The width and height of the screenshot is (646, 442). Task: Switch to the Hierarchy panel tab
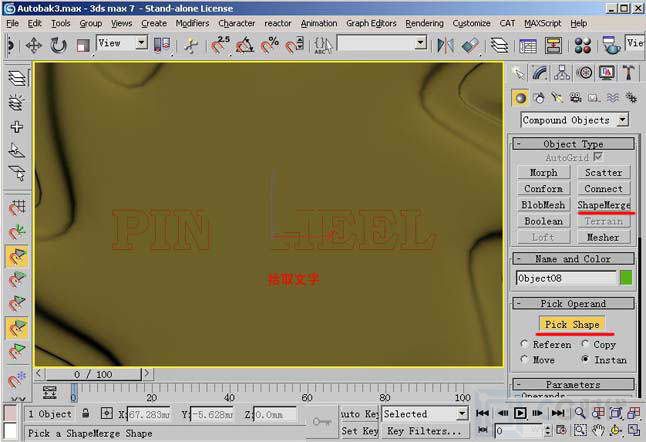coord(562,73)
